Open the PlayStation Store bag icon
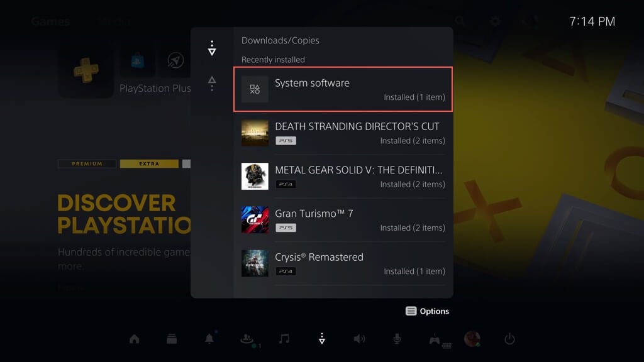644x362 pixels. [x=137, y=61]
